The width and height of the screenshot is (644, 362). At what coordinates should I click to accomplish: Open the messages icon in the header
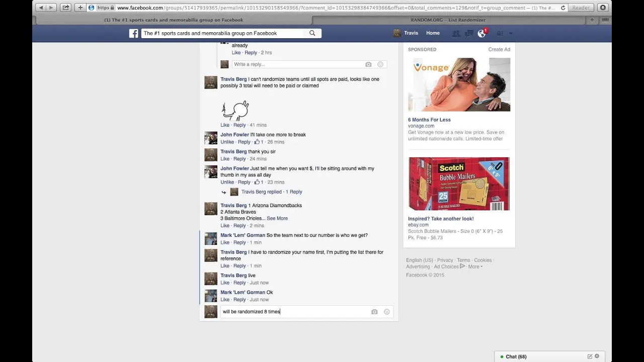(x=468, y=33)
